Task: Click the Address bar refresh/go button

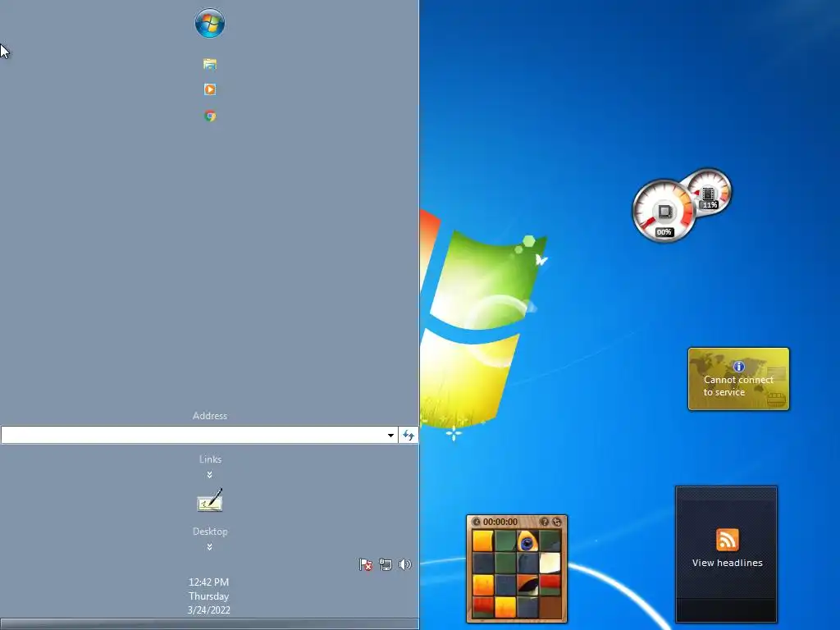Action: (409, 435)
